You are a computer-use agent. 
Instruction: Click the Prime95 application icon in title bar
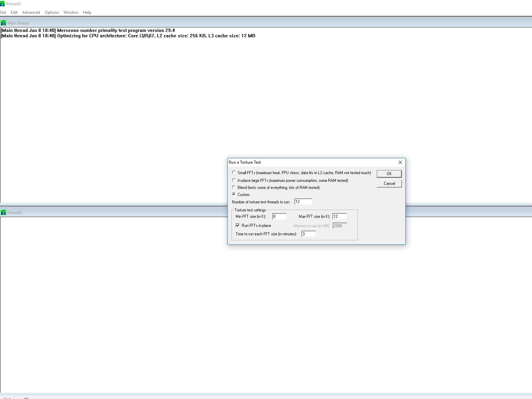click(x=2, y=4)
